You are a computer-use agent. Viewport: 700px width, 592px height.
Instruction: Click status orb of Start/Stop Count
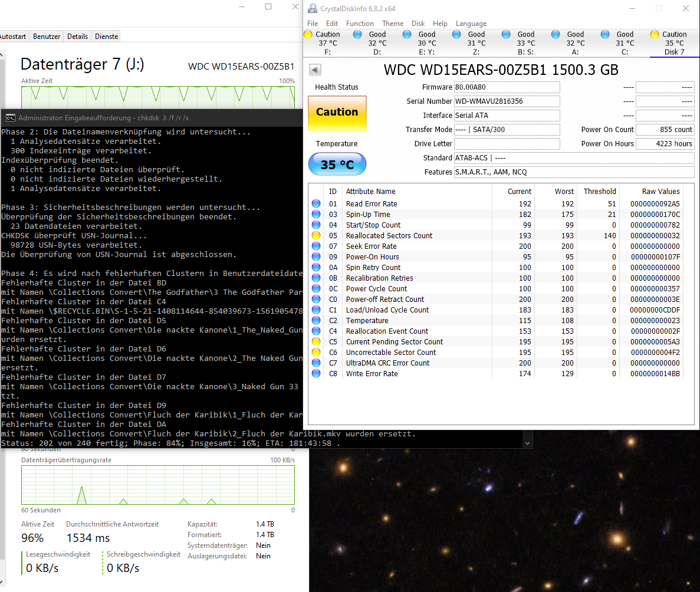316,225
